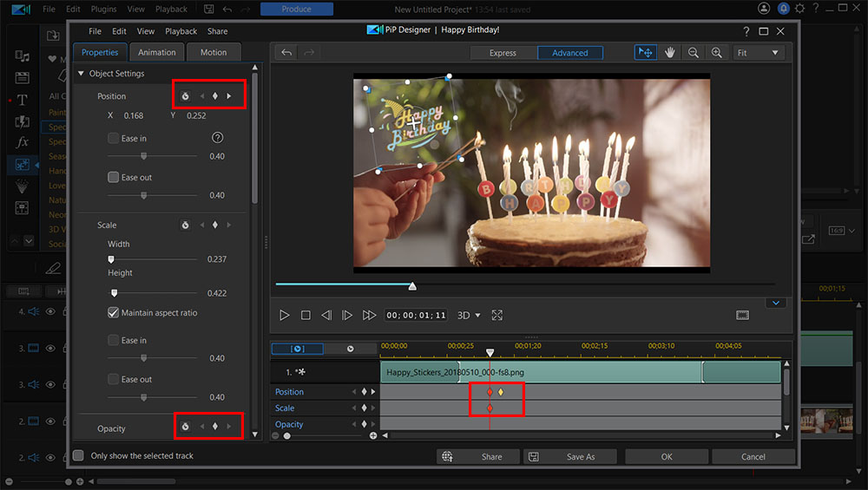Click the Ease in help icon
This screenshot has height=490, width=868.
click(x=218, y=138)
